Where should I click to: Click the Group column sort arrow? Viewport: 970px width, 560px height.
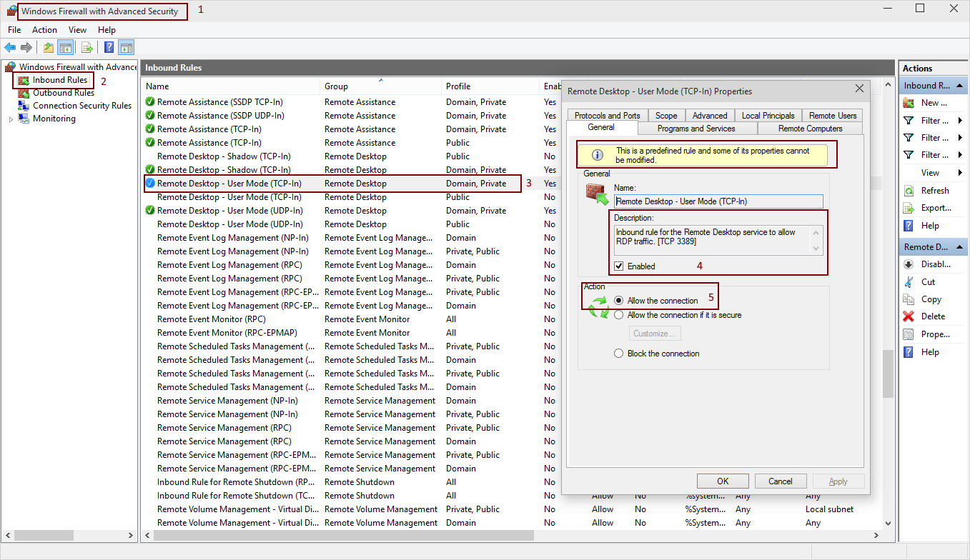click(x=380, y=79)
